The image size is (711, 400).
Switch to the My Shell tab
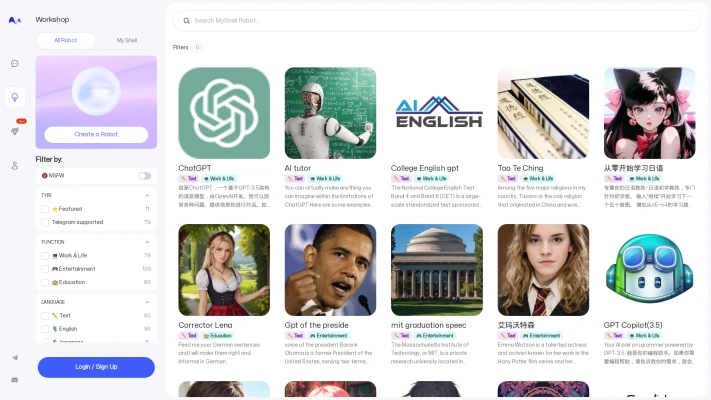pyautogui.click(x=127, y=40)
